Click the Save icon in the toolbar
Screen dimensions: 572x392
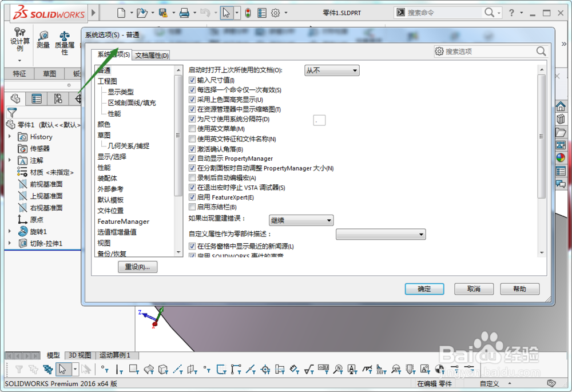tap(162, 12)
